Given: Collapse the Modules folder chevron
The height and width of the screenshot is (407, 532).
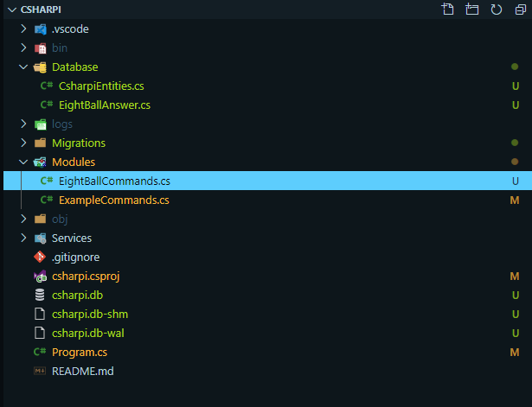Looking at the screenshot, I should 23,162.
